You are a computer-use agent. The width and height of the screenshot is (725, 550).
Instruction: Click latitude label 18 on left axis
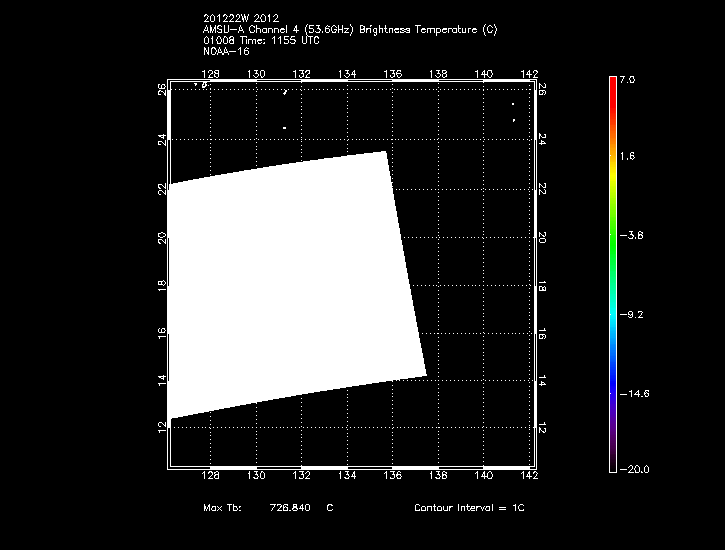pyautogui.click(x=162, y=285)
